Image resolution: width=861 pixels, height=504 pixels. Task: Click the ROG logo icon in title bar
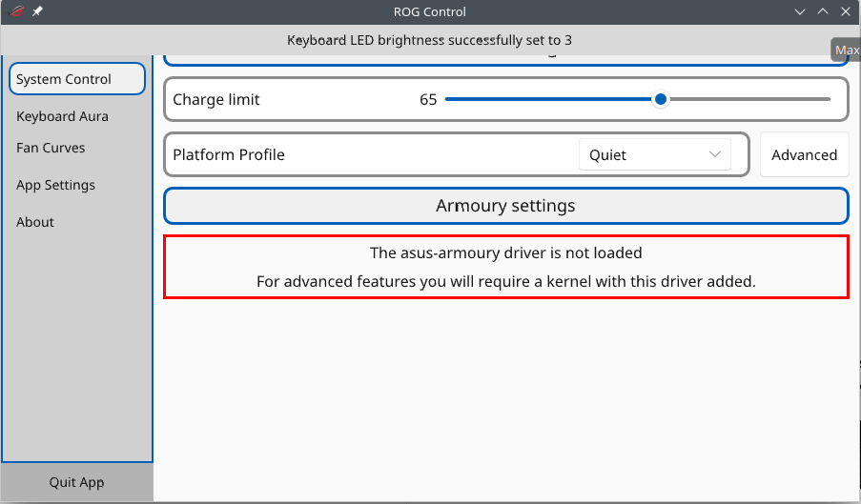click(16, 12)
